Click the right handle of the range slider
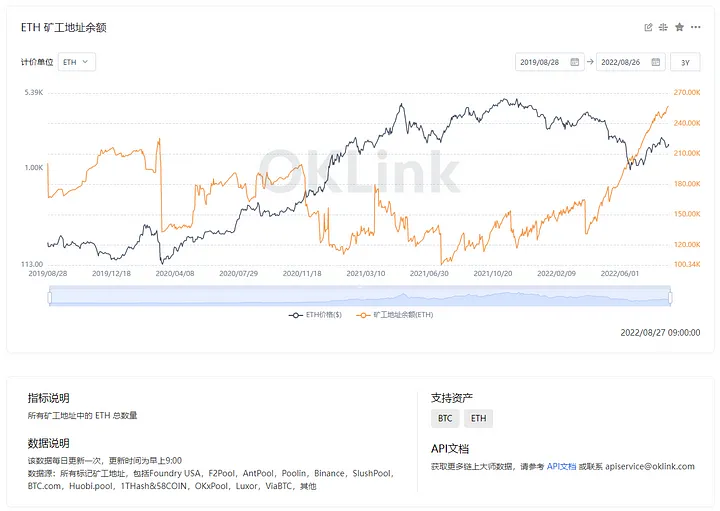The height and width of the screenshot is (511, 720). [670, 296]
